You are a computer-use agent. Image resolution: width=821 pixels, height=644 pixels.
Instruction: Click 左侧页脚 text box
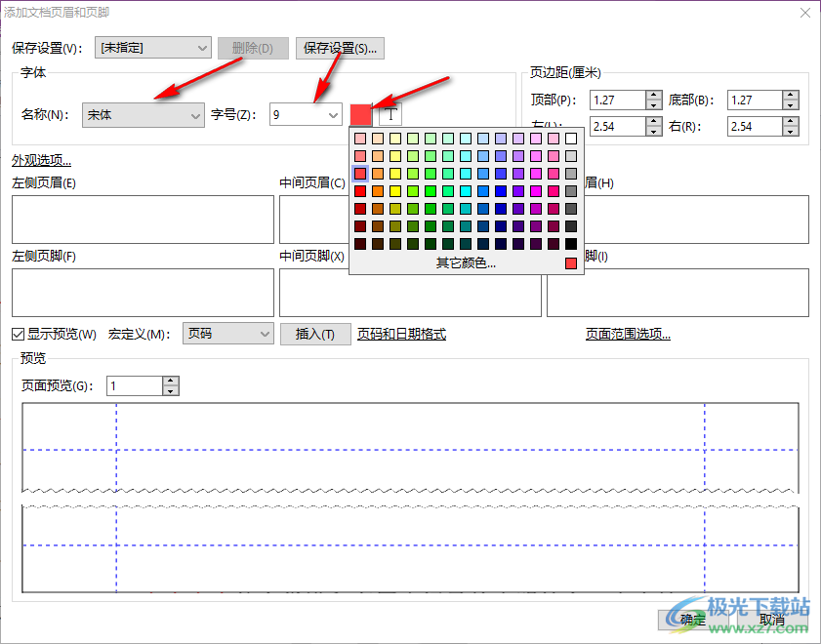coord(143,293)
